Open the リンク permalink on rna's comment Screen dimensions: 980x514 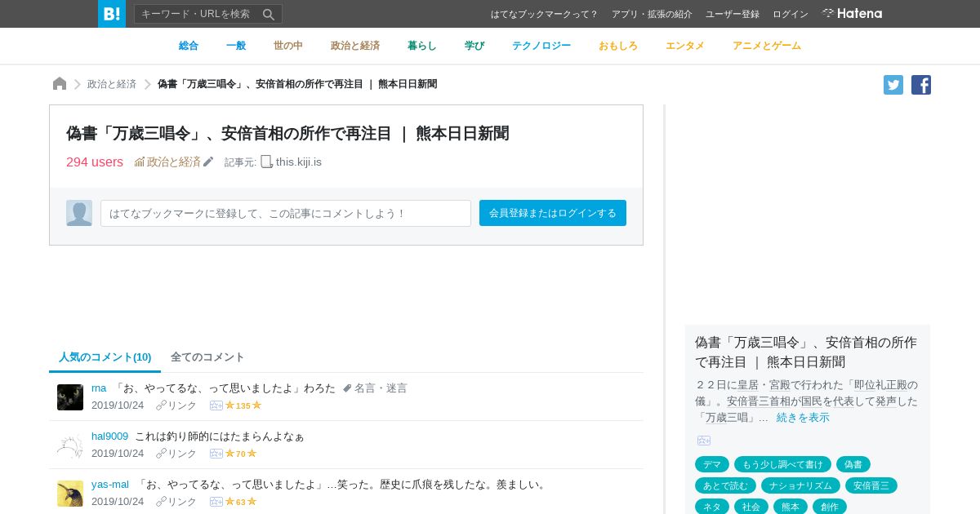click(176, 405)
